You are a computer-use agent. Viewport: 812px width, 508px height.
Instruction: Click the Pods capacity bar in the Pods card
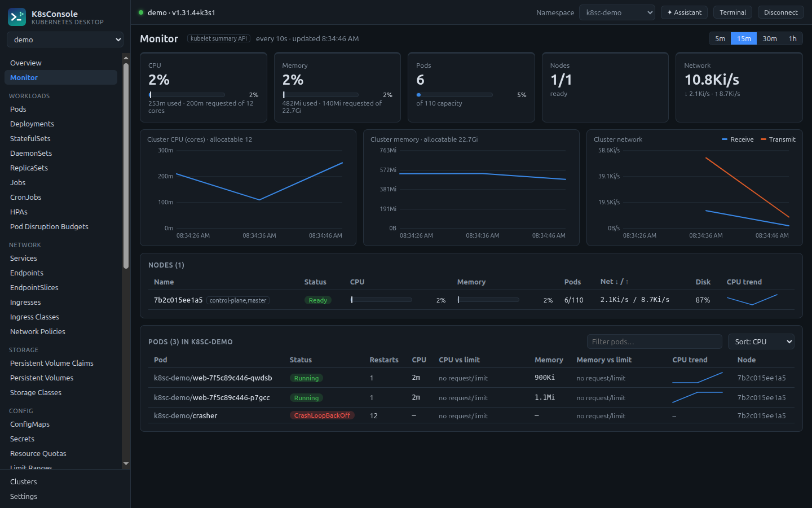pos(454,95)
